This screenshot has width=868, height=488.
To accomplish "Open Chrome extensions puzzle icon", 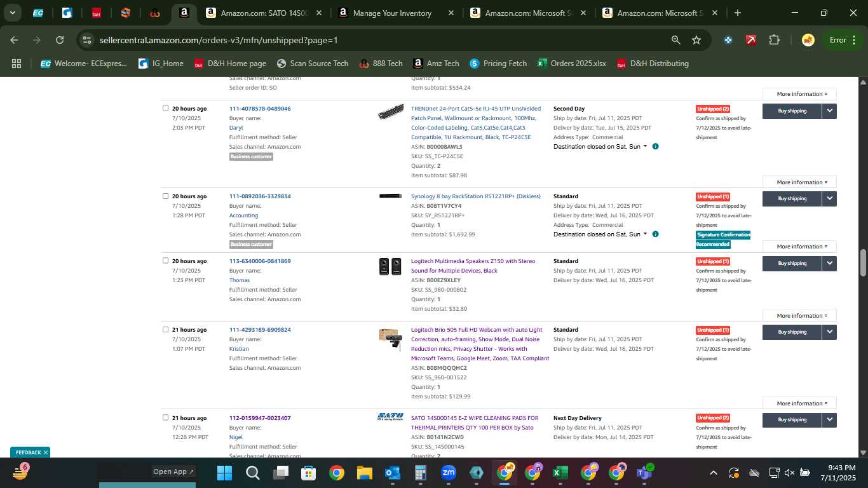I will (x=774, y=40).
